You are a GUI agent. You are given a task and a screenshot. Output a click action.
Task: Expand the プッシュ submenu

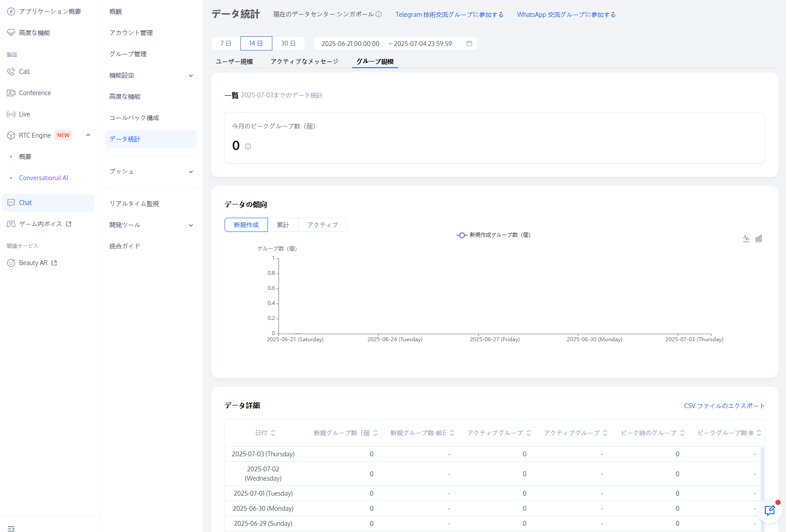[x=191, y=172]
